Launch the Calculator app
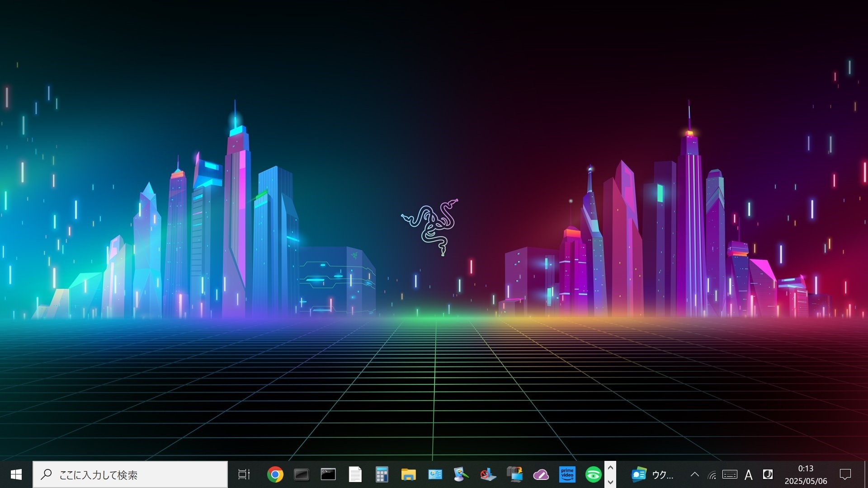Image resolution: width=868 pixels, height=488 pixels. 382,474
